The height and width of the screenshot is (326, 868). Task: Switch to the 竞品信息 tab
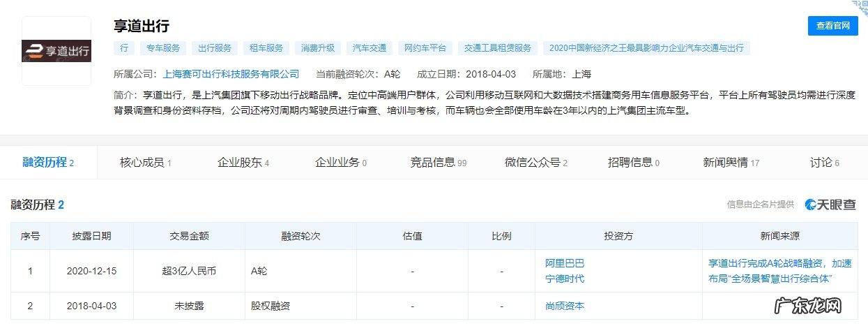[438, 163]
